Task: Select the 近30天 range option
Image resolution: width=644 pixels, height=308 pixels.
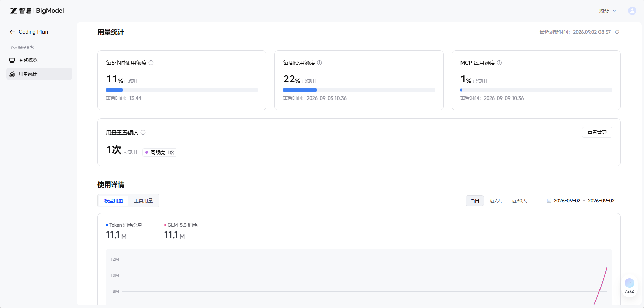Action: click(x=519, y=201)
